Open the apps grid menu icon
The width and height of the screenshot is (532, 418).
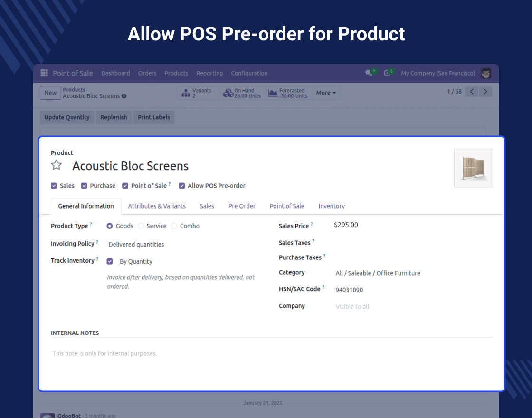(x=44, y=73)
